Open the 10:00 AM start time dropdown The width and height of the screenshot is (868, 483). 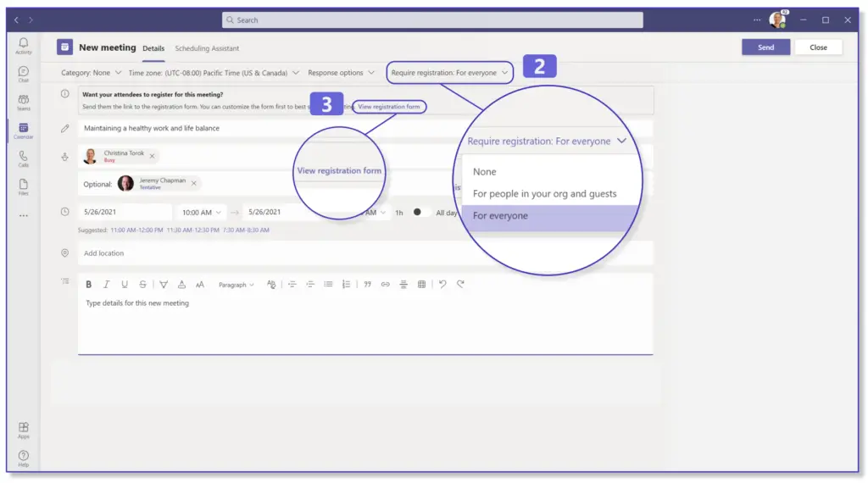pyautogui.click(x=202, y=213)
